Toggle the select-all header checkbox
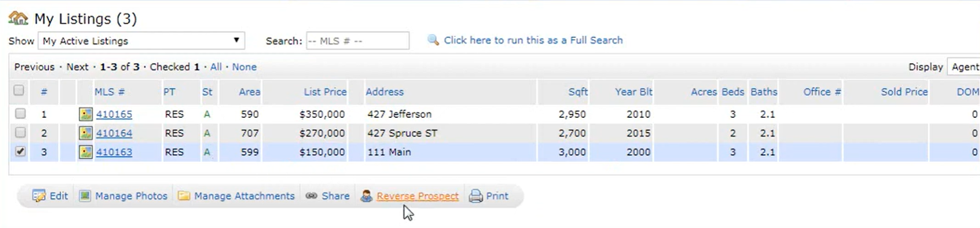Viewport: 980px width, 228px height. coord(19,90)
